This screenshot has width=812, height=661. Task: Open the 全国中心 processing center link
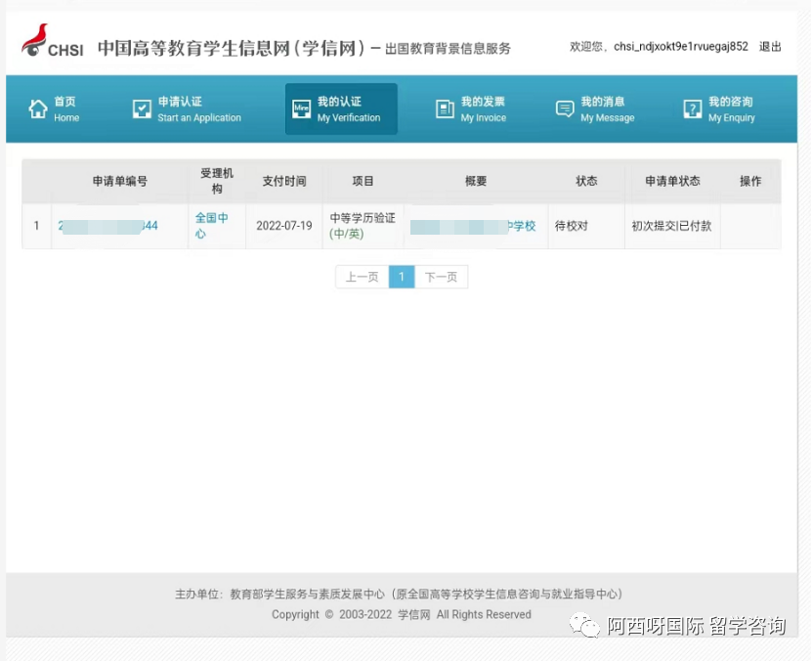point(213,224)
